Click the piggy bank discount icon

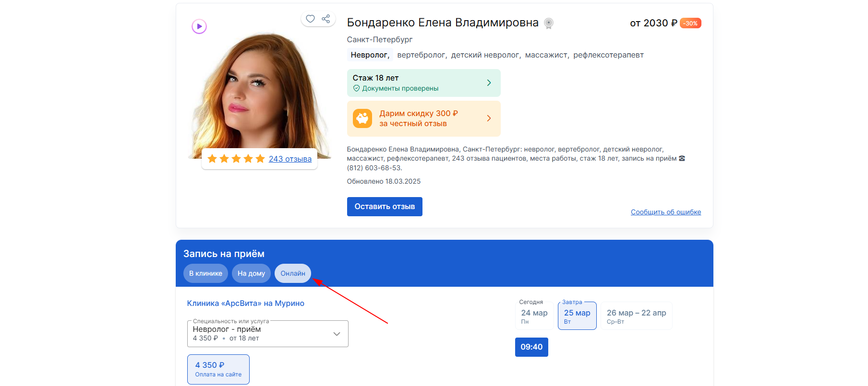362,118
